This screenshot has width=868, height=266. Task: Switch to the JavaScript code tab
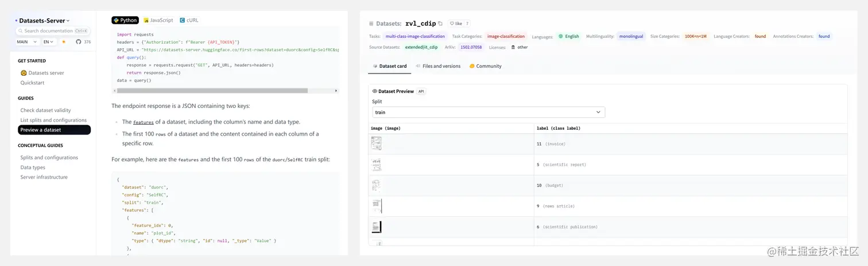158,20
